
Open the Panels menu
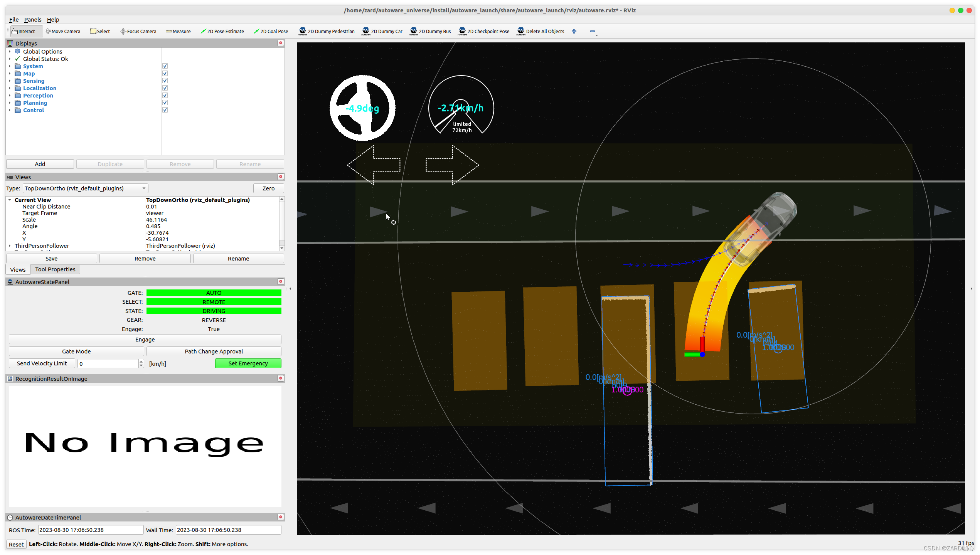click(32, 20)
